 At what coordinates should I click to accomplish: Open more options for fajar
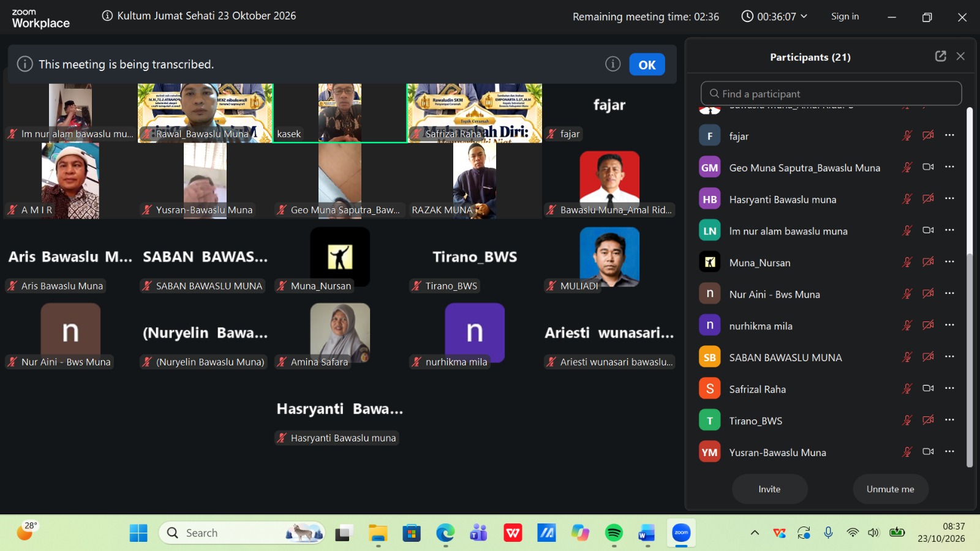[949, 135]
